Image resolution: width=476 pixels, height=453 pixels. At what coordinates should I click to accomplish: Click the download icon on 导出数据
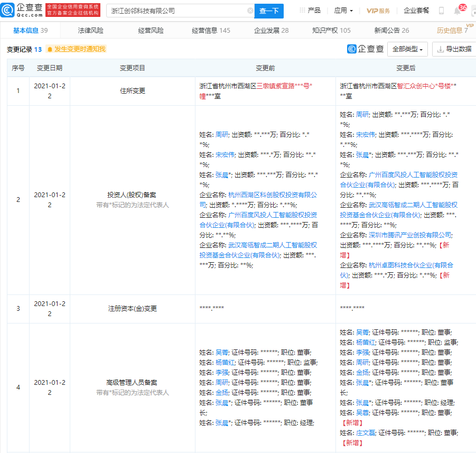(x=440, y=49)
